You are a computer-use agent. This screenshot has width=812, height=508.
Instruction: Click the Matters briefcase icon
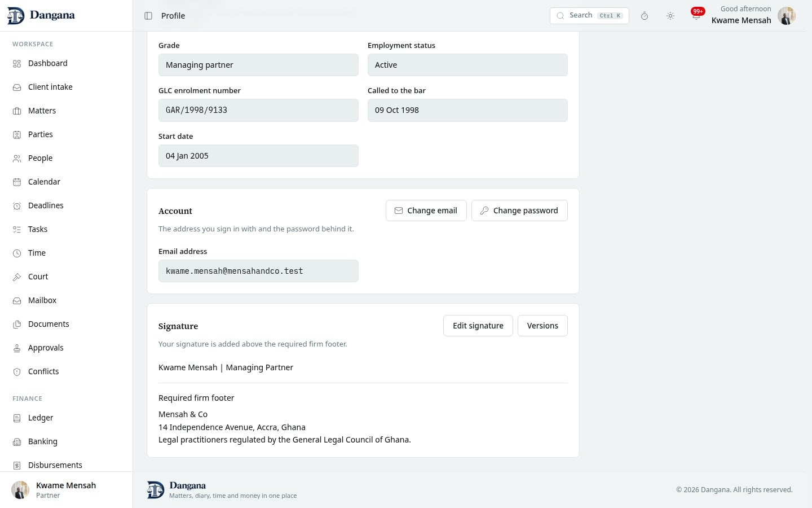coord(17,111)
